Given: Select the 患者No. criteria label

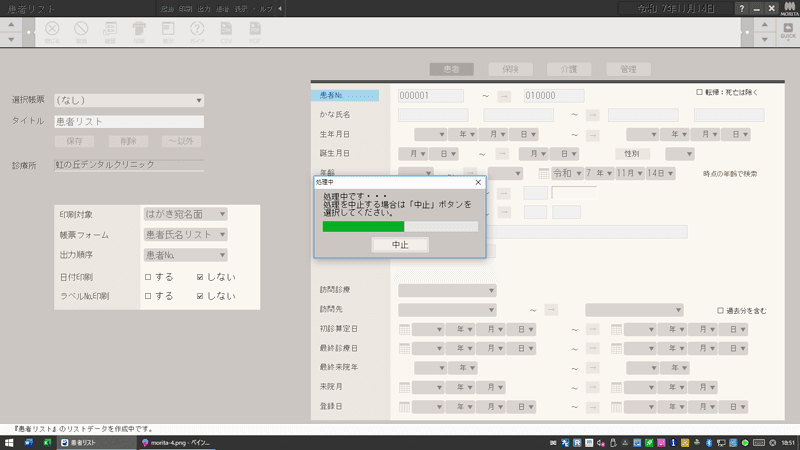Looking at the screenshot, I should tap(345, 95).
